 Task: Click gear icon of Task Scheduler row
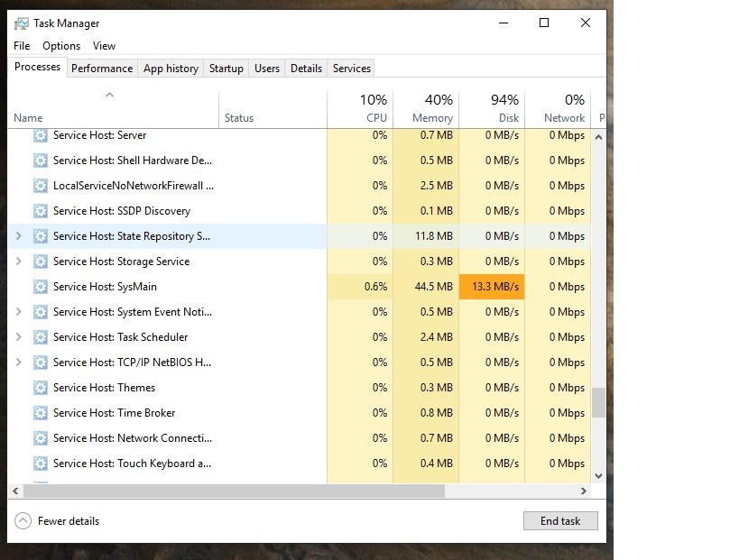pyautogui.click(x=41, y=337)
